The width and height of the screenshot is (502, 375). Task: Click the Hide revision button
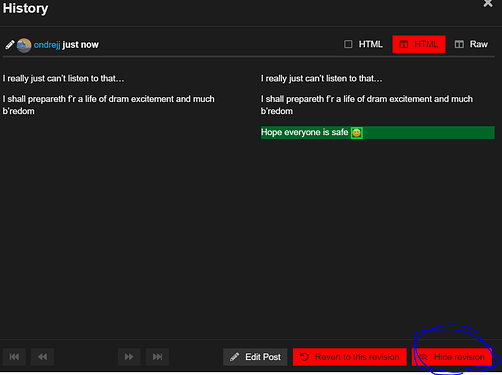452,357
